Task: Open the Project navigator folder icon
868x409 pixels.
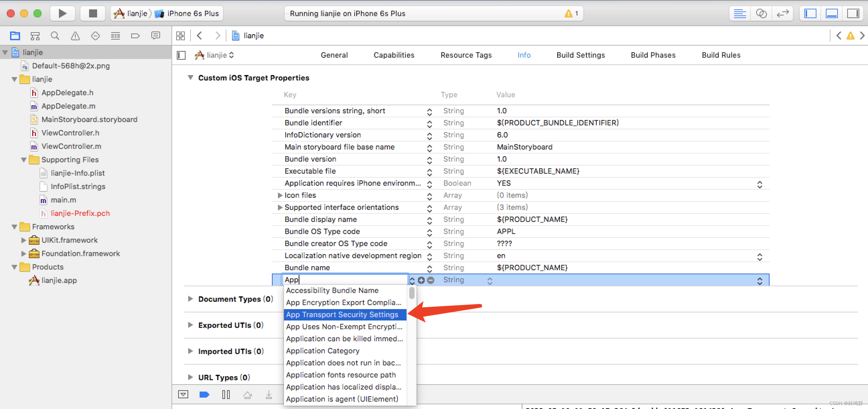Action: coord(15,36)
